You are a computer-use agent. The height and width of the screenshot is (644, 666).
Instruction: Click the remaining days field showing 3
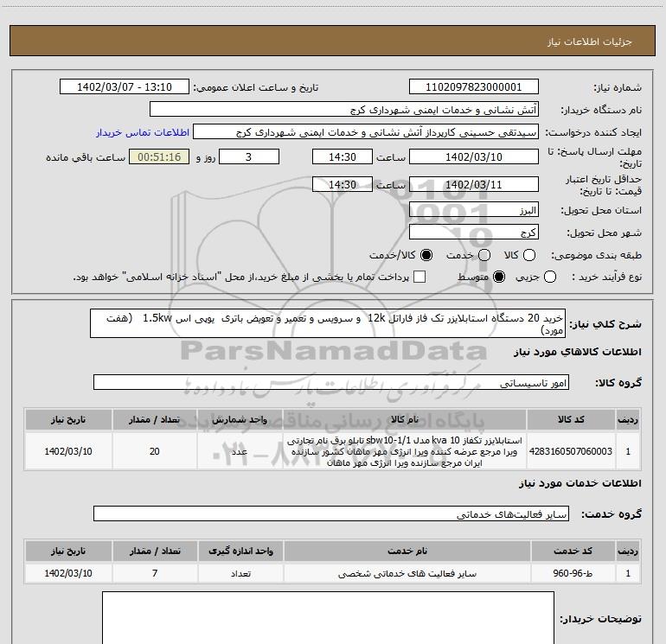(x=249, y=156)
